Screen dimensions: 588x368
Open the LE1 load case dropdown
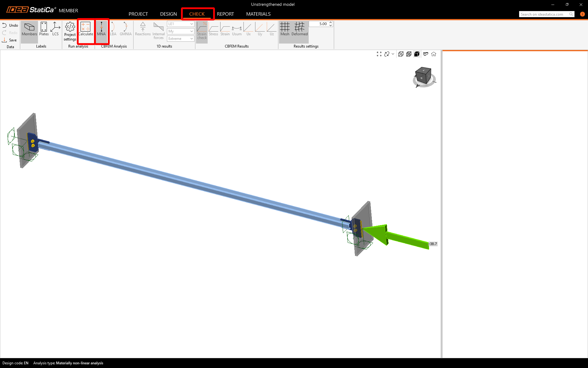click(x=181, y=24)
